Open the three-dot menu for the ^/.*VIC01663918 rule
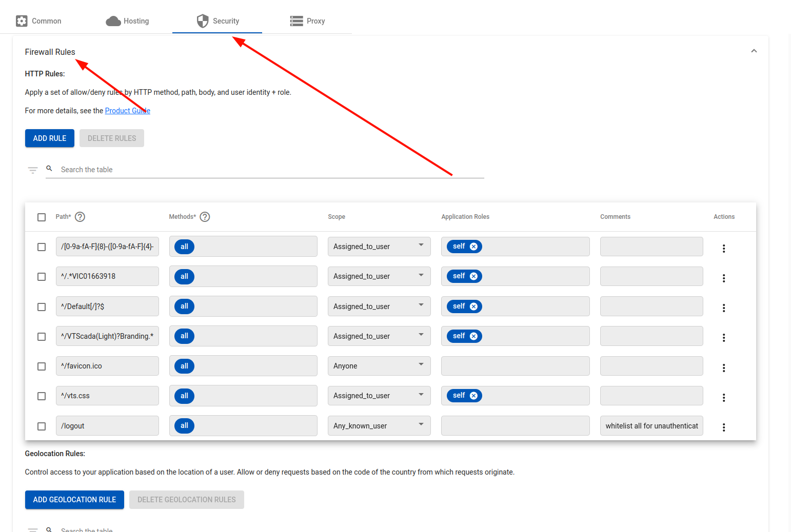Image resolution: width=791 pixels, height=532 pixels. 723,278
